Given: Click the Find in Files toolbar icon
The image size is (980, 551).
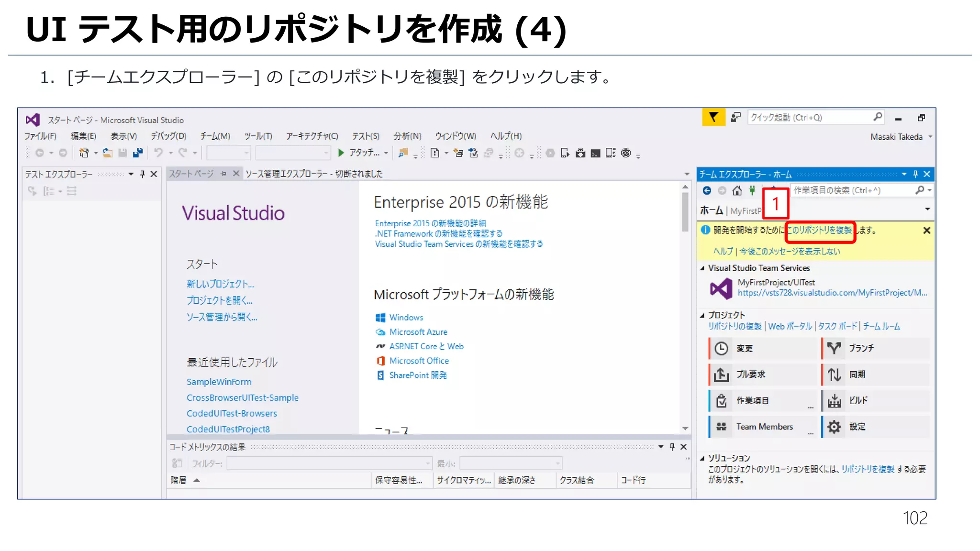Looking at the screenshot, I should point(403,153).
